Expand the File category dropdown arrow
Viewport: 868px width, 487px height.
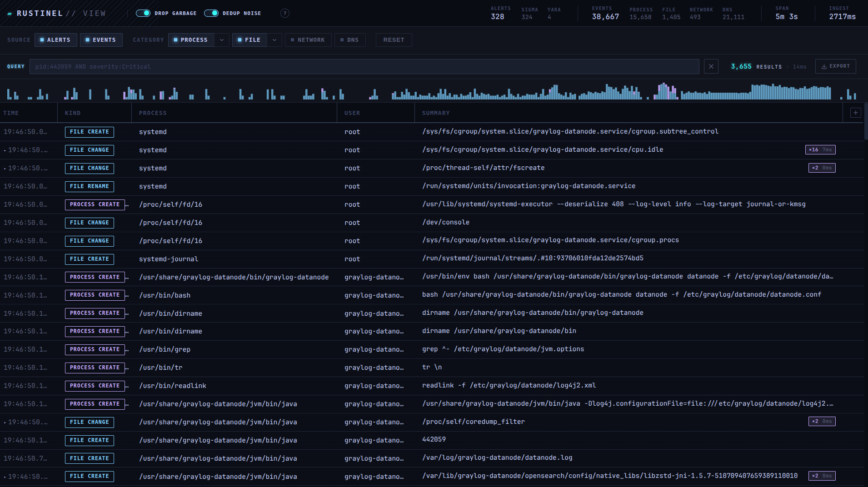274,40
